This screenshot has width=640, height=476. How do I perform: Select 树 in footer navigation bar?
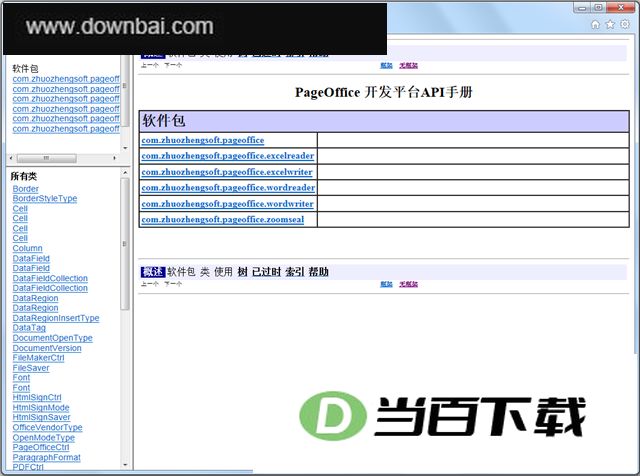[242, 272]
